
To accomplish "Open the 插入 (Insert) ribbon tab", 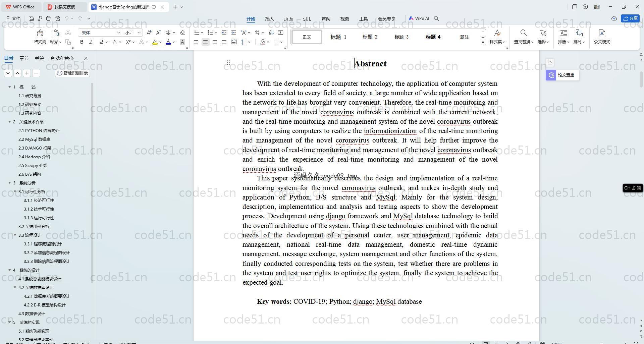I will coord(269,19).
